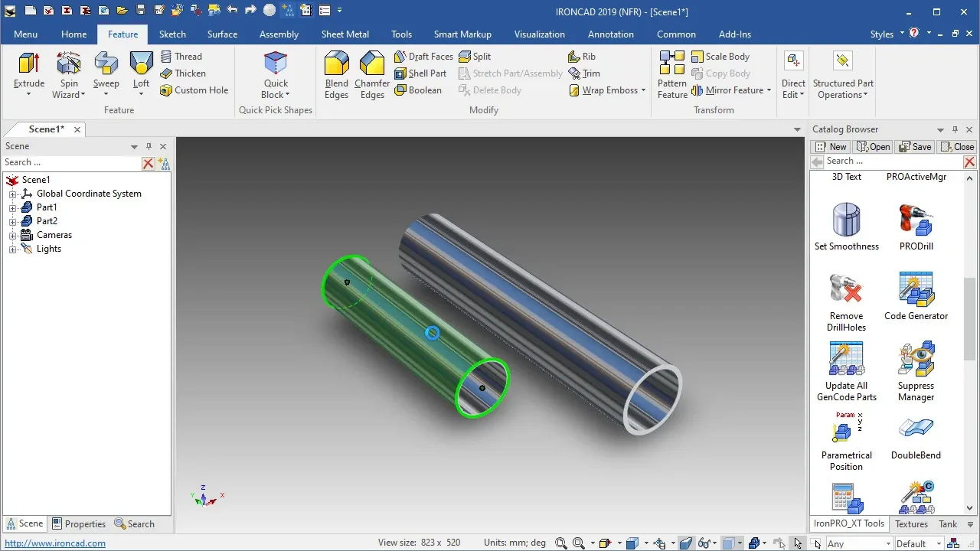
Task: Toggle auto-hide pin on Catalog Browser
Action: coord(955,129)
